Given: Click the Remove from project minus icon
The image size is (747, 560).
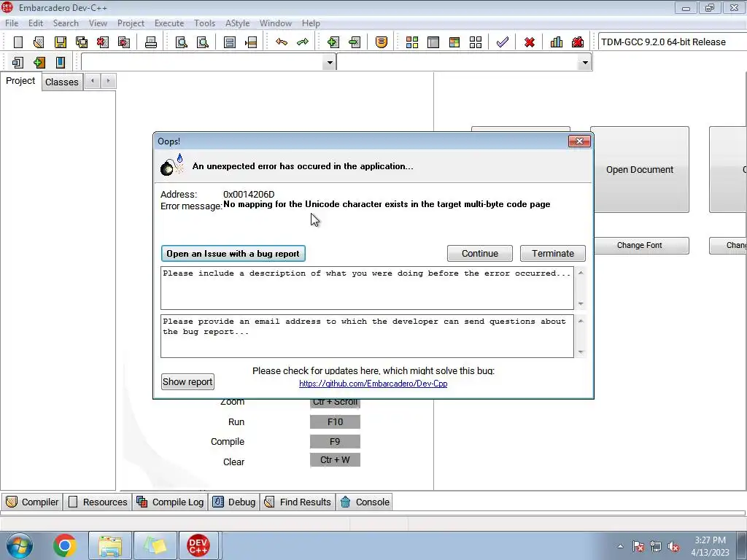Looking at the screenshot, I should click(355, 42).
